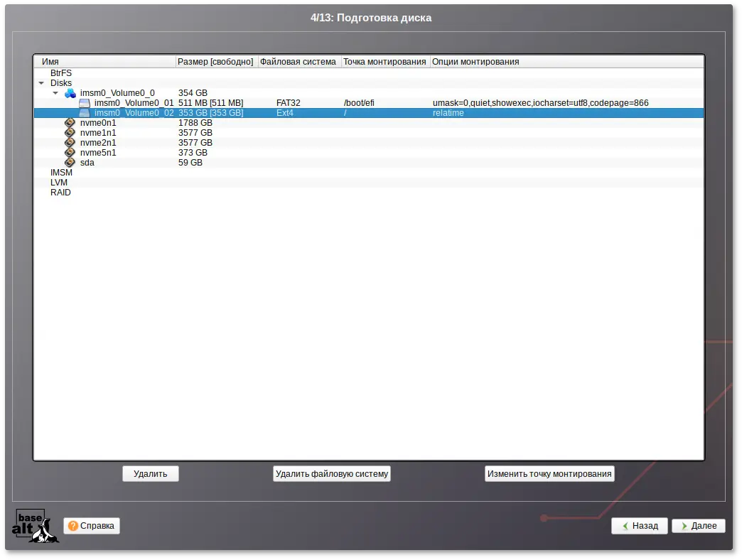Select the LVM tree item

click(59, 183)
